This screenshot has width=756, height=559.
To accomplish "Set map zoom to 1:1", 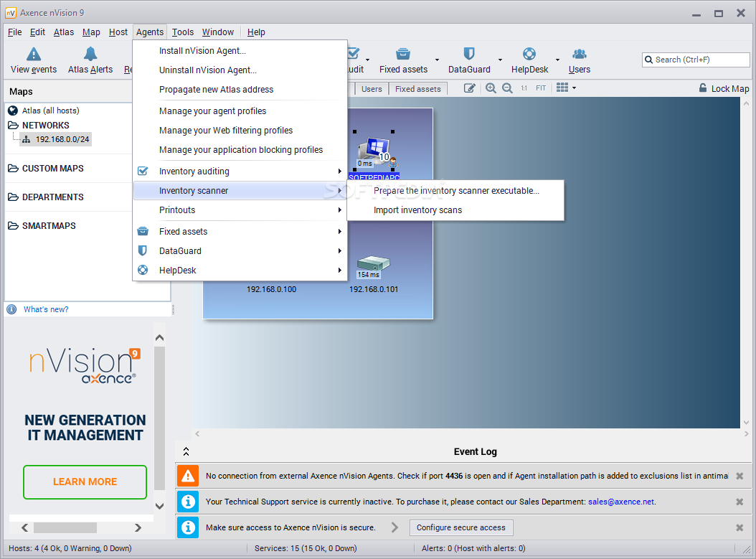I will coord(524,88).
